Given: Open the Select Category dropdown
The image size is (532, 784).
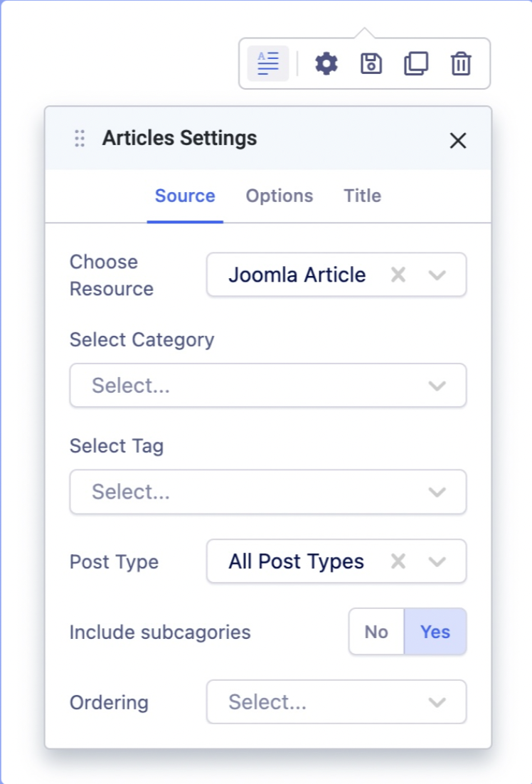Looking at the screenshot, I should coord(267,386).
